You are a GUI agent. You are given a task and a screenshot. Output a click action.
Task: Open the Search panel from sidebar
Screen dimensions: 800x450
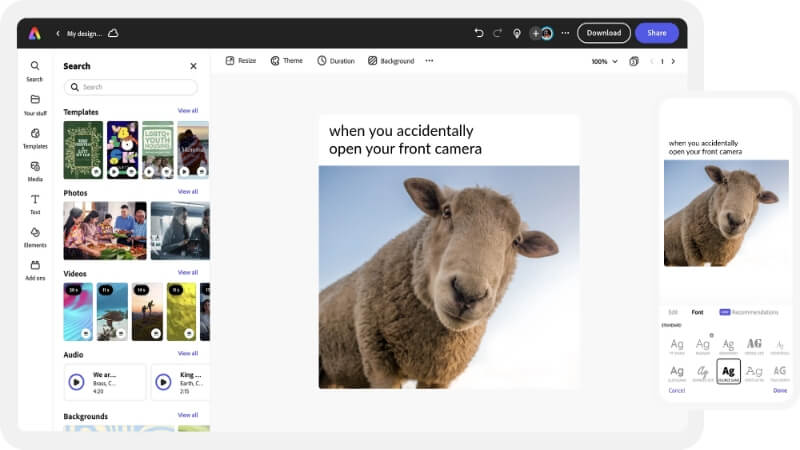[x=35, y=71]
